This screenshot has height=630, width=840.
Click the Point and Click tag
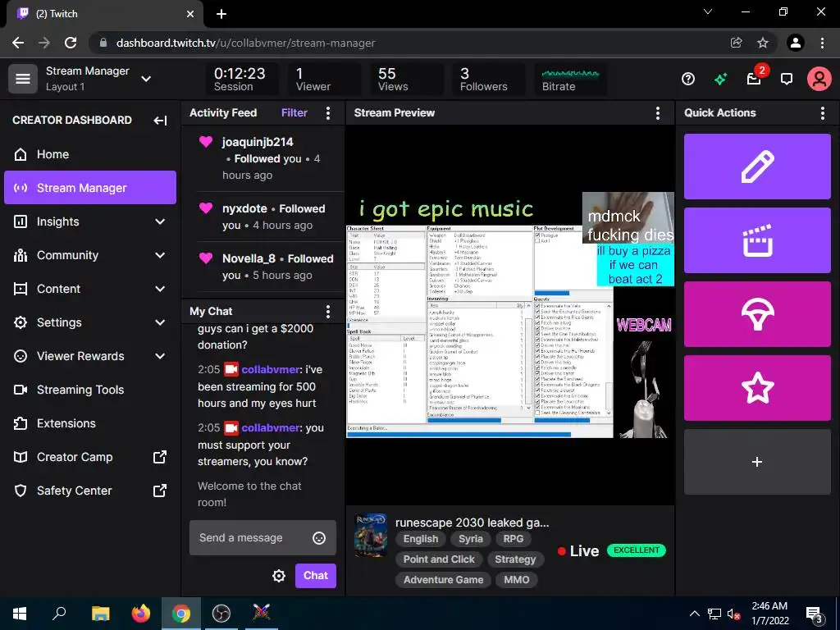tap(439, 559)
